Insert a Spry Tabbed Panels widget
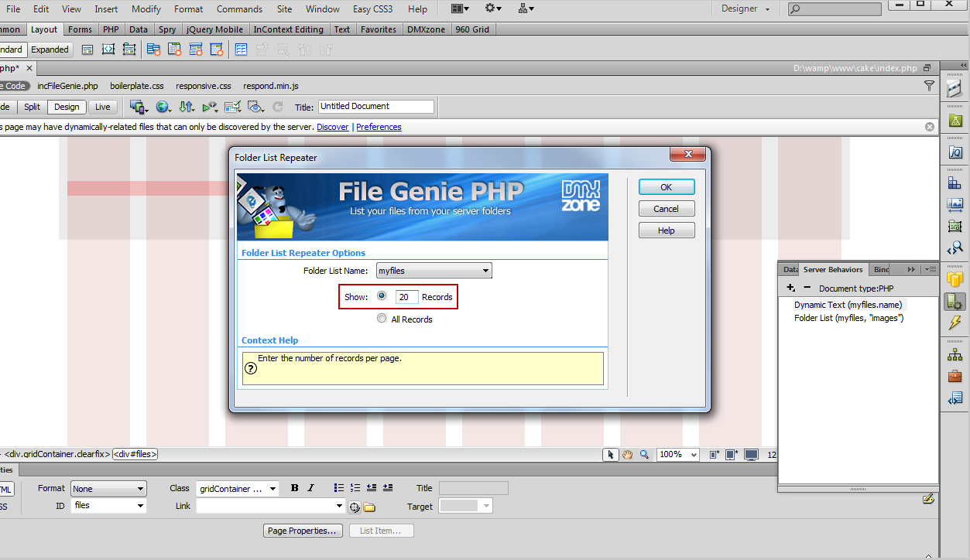Screen dimensions: 970x560 click(x=175, y=50)
